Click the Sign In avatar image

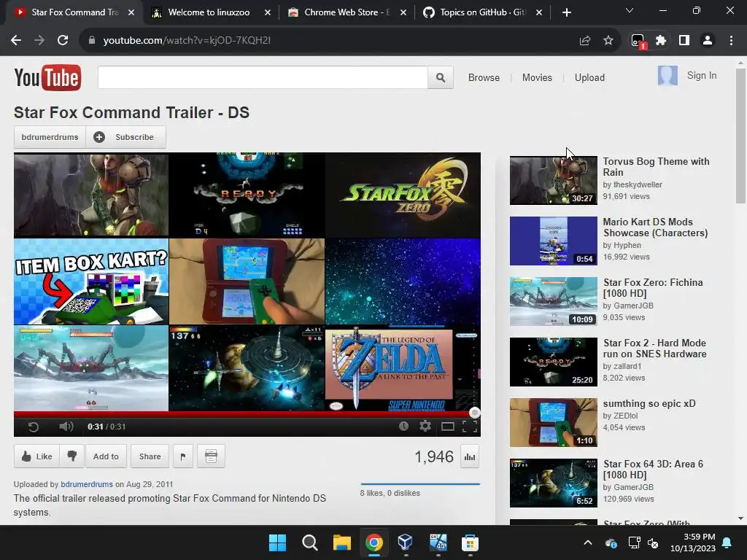pyautogui.click(x=667, y=76)
